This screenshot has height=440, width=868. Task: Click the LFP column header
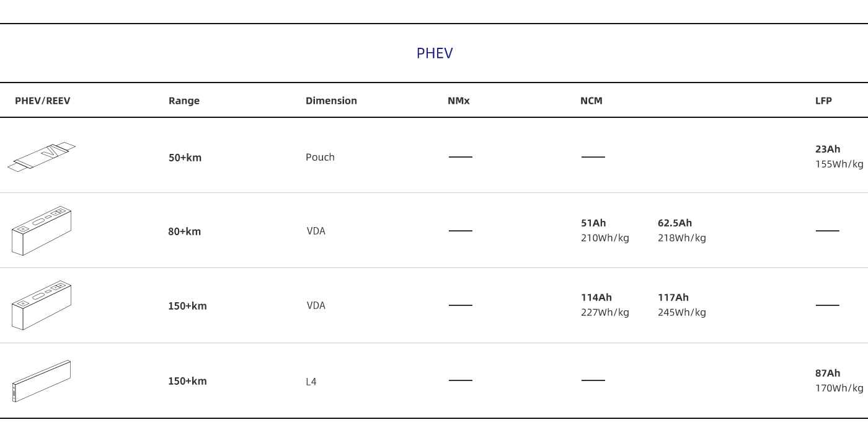point(823,101)
